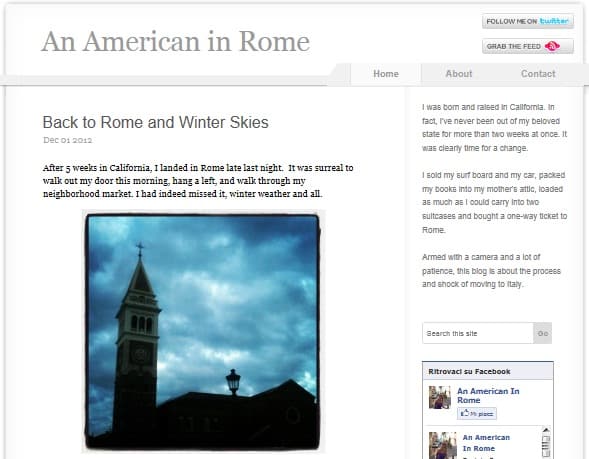Click the Ritrovaci su Facebook header
Viewport: 589px width, 459px height.
[x=488, y=371]
